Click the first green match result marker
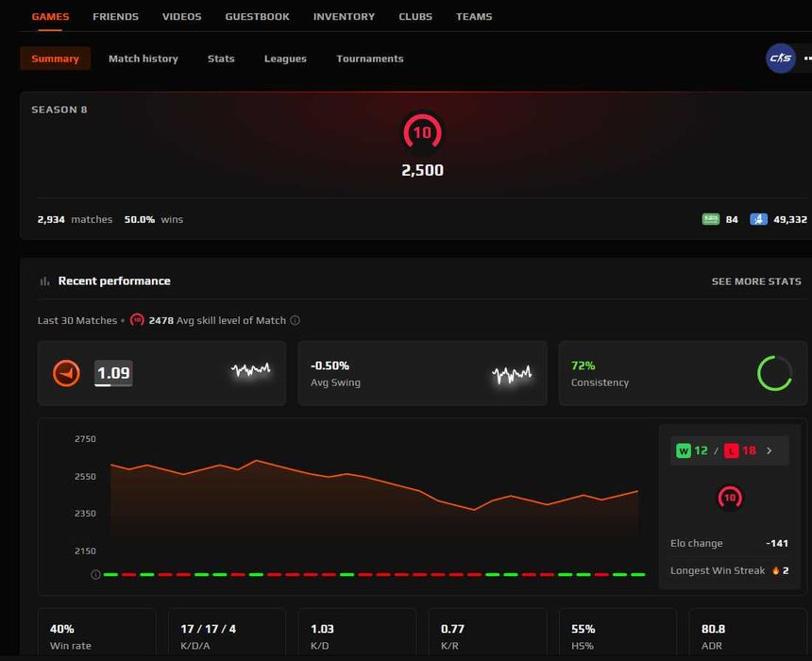The image size is (812, 661). pos(110,574)
